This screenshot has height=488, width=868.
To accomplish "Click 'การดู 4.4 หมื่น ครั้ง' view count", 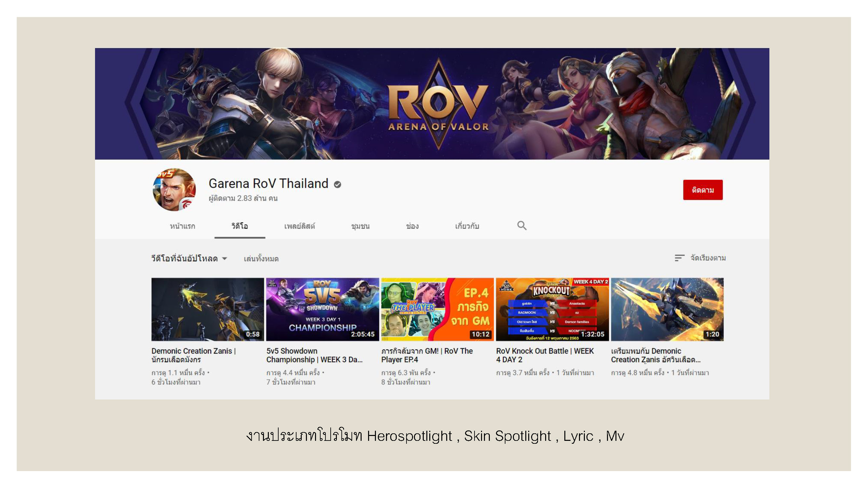I will coord(293,373).
